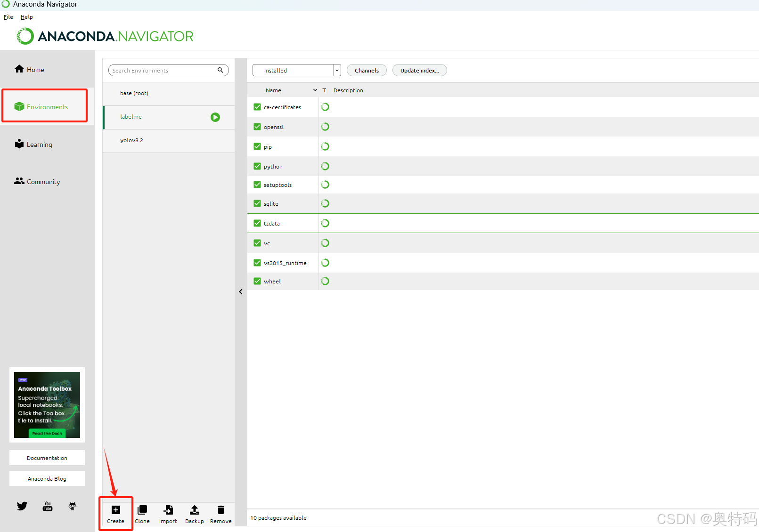Click the vc package type icon
Image resolution: width=759 pixels, height=532 pixels.
(325, 243)
